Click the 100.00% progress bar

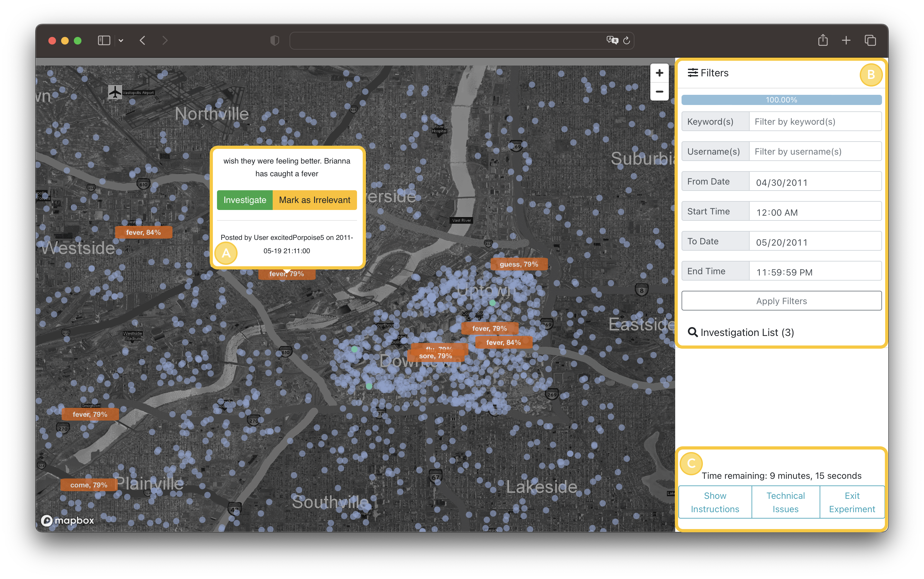click(x=781, y=100)
